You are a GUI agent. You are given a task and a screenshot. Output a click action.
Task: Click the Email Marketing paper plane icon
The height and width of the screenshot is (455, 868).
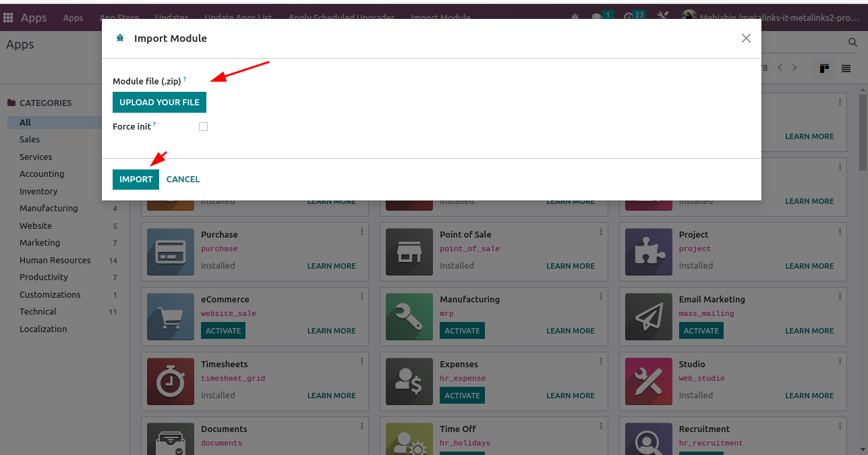pos(648,317)
